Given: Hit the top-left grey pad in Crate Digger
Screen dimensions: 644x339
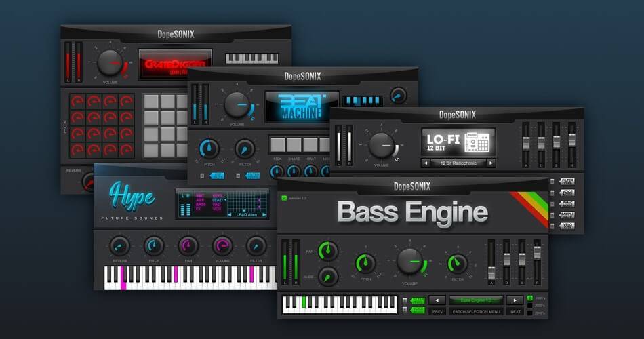Looking at the screenshot, I should tap(150, 102).
